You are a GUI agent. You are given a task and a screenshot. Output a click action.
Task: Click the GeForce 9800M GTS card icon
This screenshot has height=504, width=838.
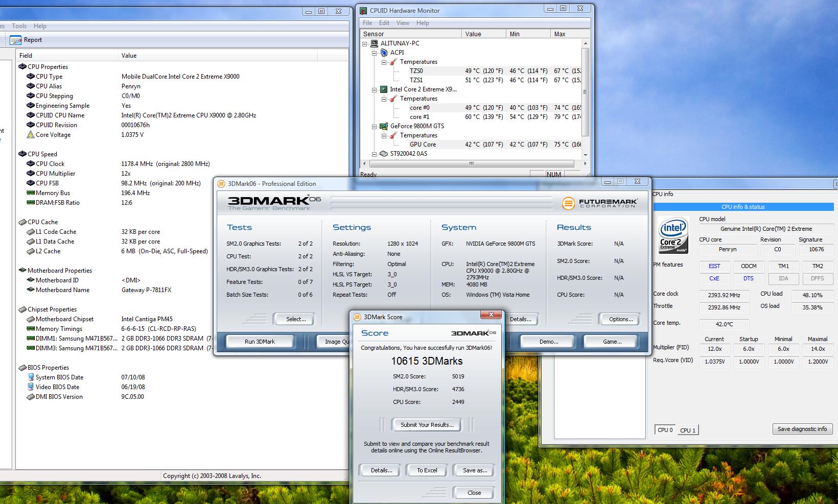384,126
